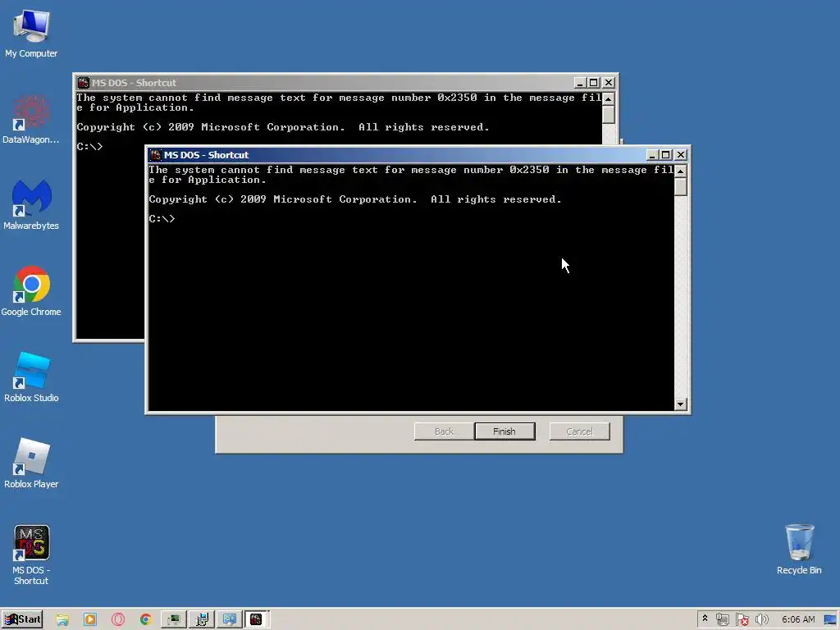Open the Action Center flag tray icon
Image resolution: width=840 pixels, height=630 pixels.
(742, 619)
